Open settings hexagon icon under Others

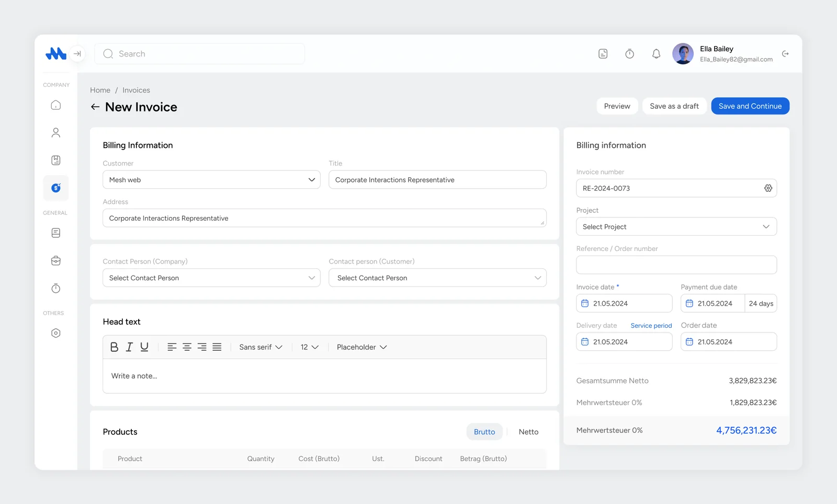56,333
